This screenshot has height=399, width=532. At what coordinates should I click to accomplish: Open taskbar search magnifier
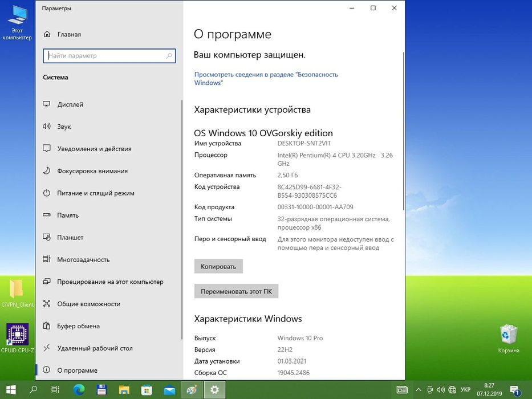pos(33,389)
